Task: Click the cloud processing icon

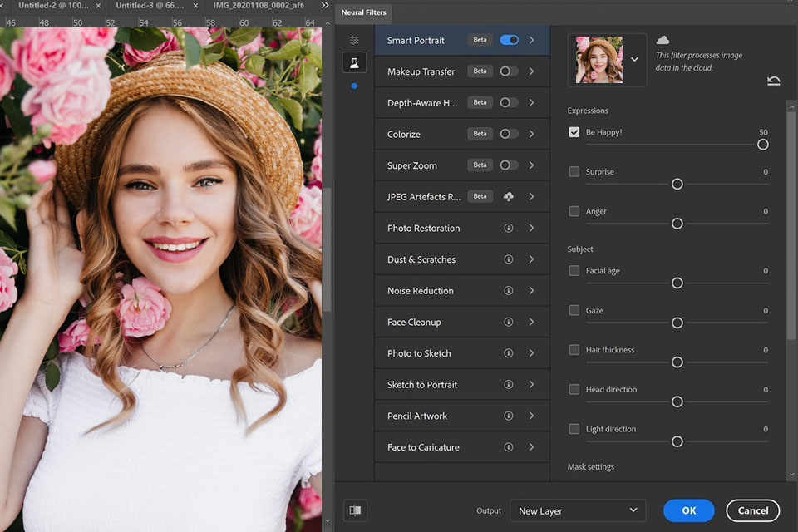Action: 663,40
